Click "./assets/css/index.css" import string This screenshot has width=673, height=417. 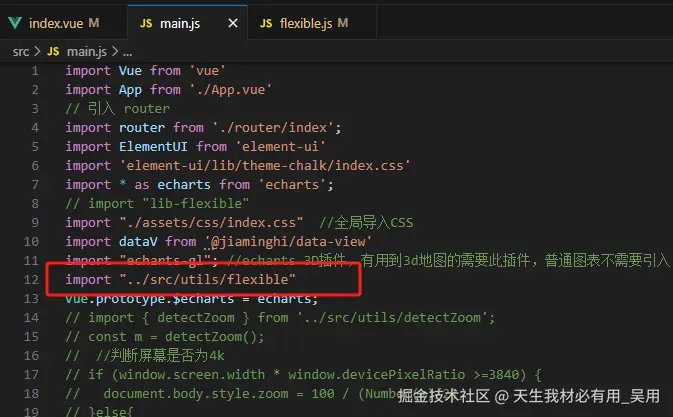click(211, 223)
